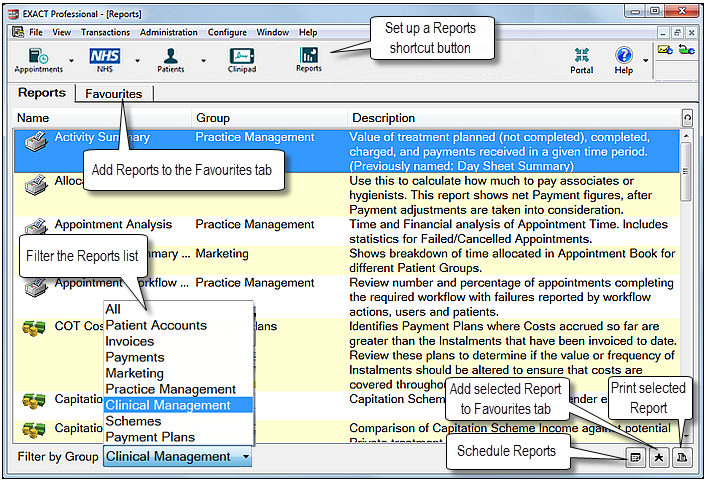Click the star add-to-favourites icon
This screenshot has width=706, height=481.
(x=659, y=458)
